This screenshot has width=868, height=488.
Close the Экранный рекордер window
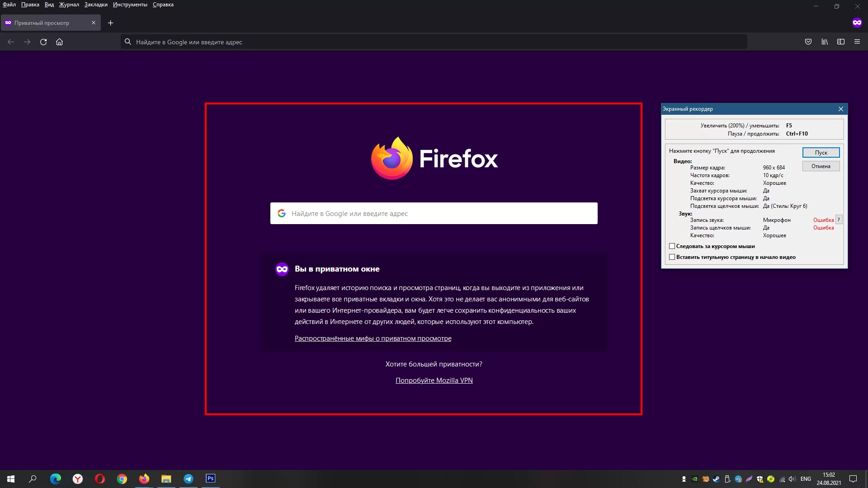tap(841, 109)
